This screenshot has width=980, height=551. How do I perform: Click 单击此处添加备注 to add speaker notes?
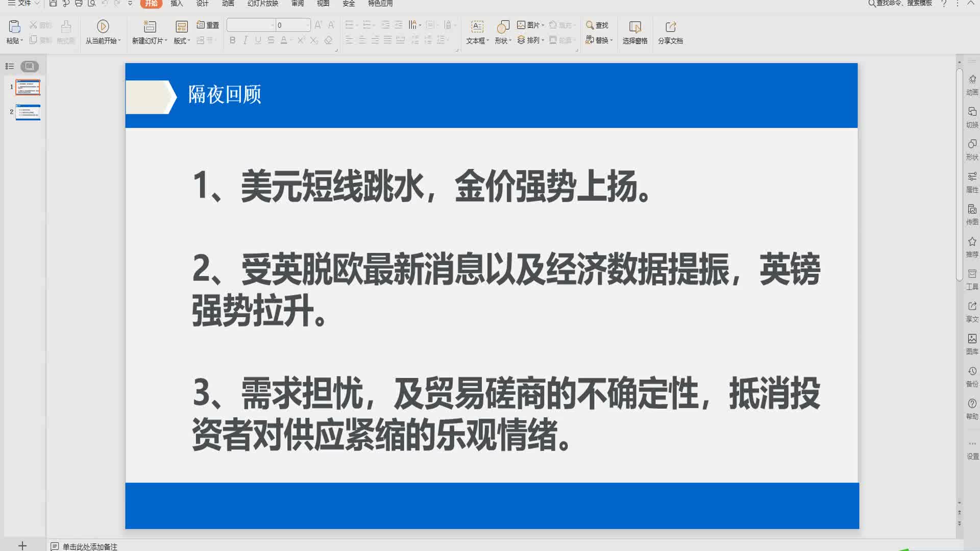89,546
